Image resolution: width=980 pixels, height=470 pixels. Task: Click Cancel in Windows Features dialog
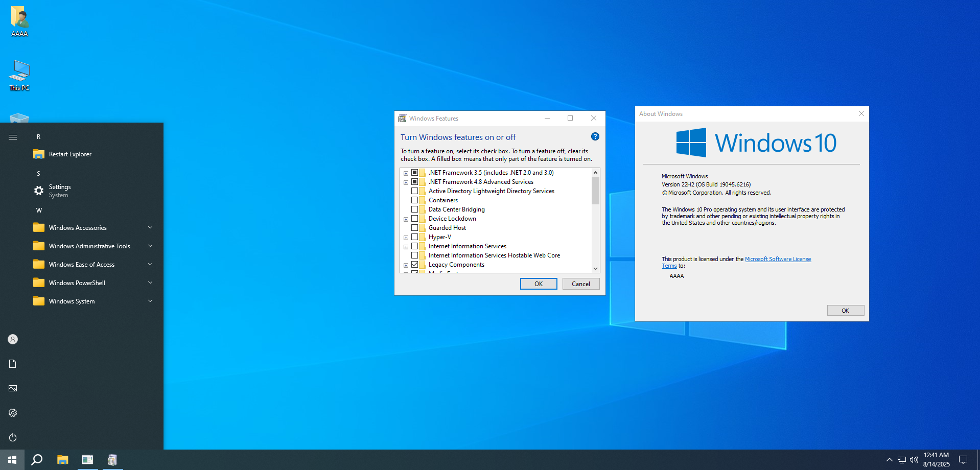(581, 284)
